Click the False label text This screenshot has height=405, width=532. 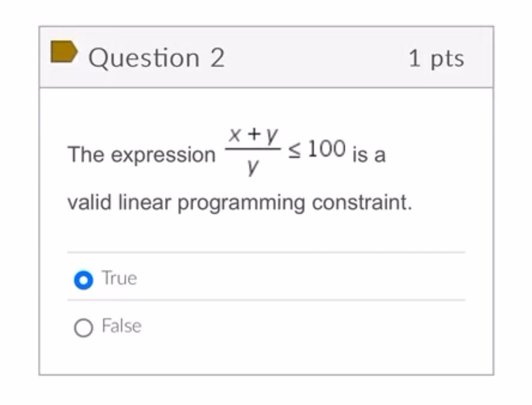point(121,326)
